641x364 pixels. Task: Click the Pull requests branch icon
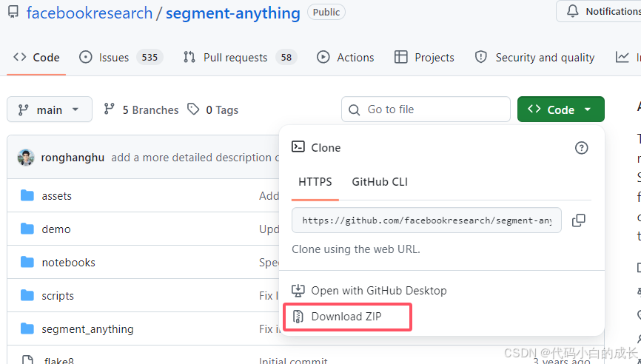click(189, 57)
